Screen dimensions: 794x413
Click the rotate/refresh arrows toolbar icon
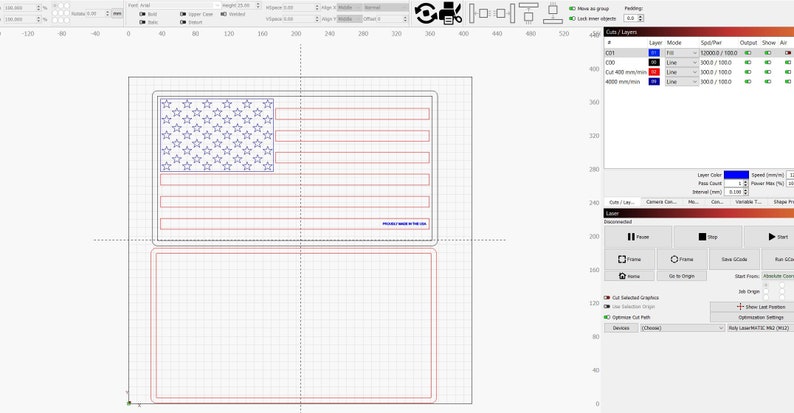coord(425,13)
